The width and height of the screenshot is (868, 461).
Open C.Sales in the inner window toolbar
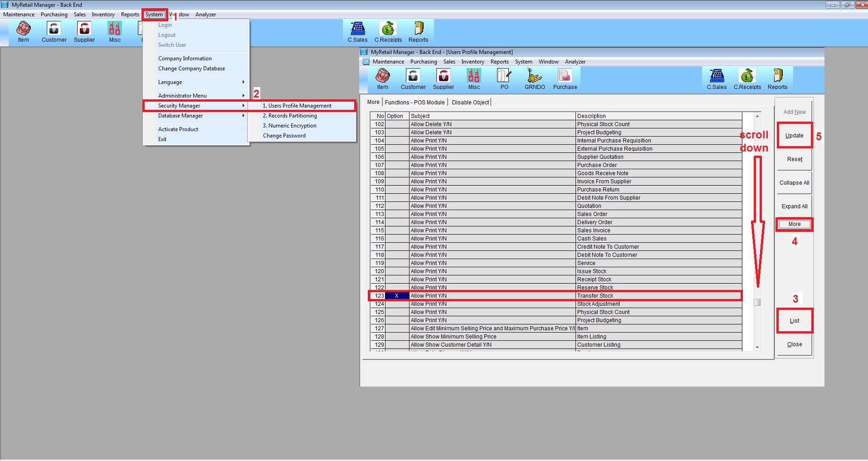click(x=717, y=79)
